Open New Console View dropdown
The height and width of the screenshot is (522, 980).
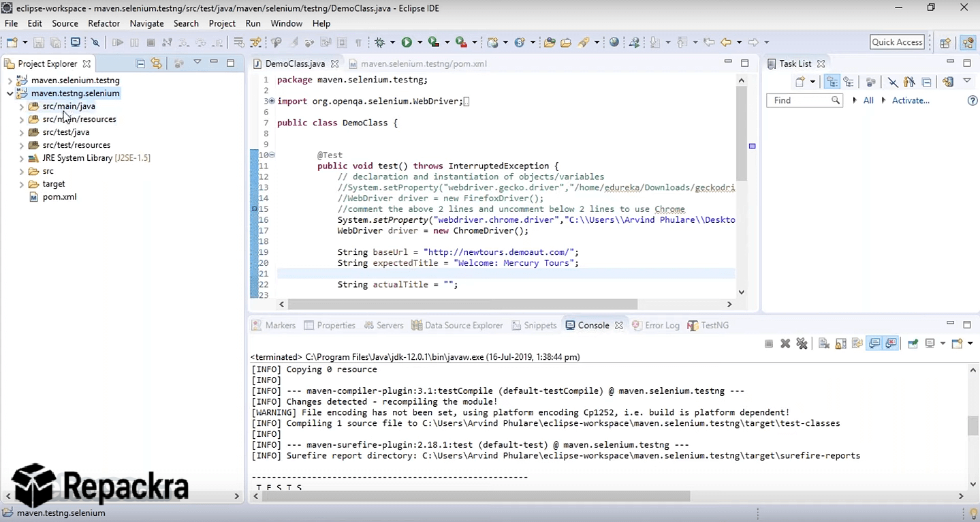coord(970,343)
